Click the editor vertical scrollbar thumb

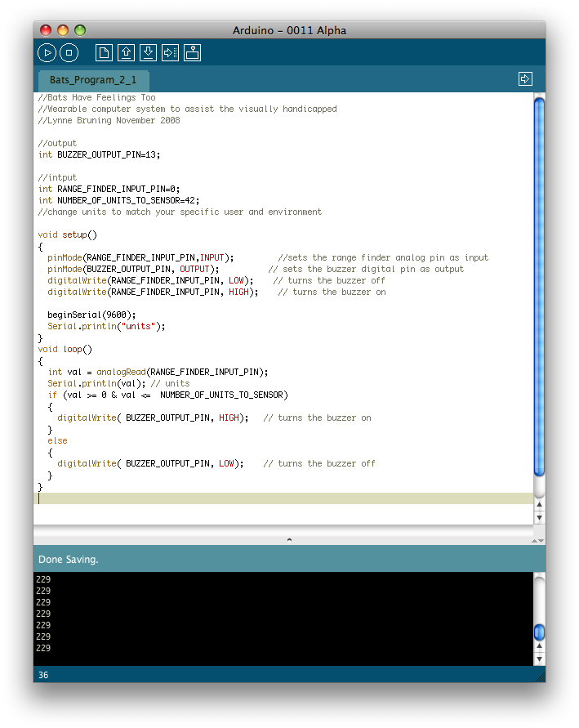coord(539,287)
